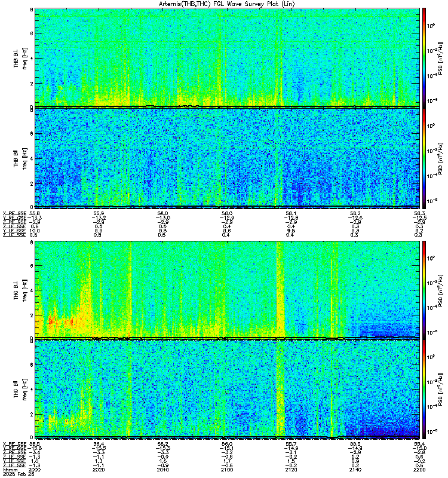
Task: Click the "2200" time tick label
Action: pos(419,470)
